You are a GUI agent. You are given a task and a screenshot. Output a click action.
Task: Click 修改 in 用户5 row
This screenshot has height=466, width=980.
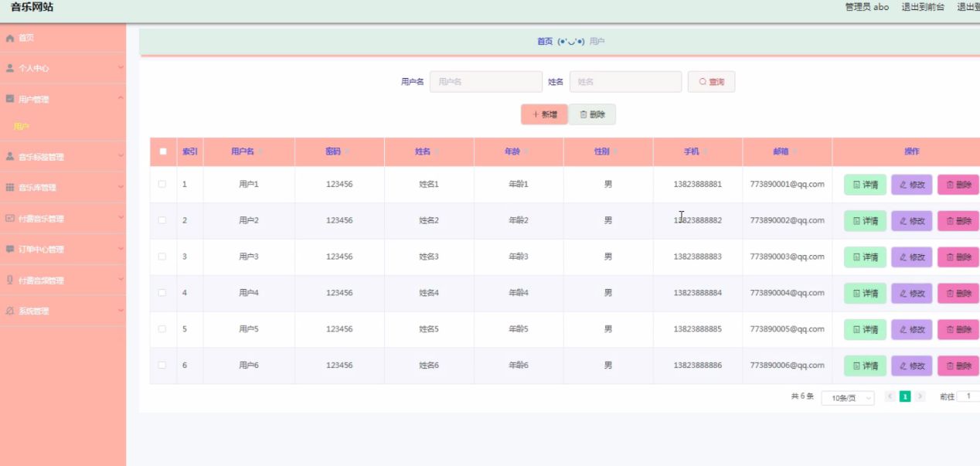click(x=911, y=330)
